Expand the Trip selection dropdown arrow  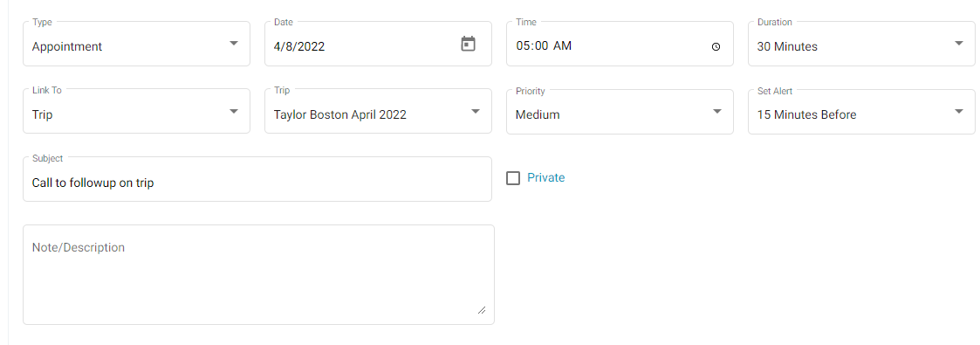click(476, 111)
